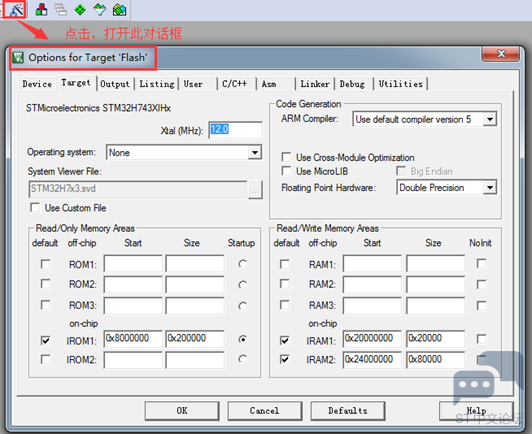This screenshot has height=434, width=532.
Task: Click the Defaults button
Action: pyautogui.click(x=348, y=411)
